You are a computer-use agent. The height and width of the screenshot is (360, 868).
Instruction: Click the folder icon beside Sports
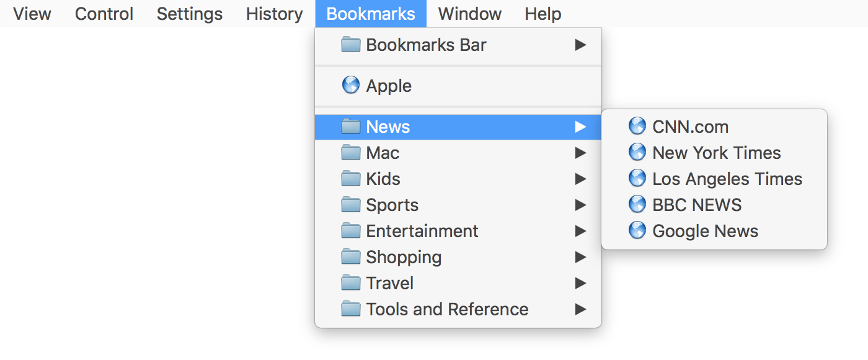point(351,205)
